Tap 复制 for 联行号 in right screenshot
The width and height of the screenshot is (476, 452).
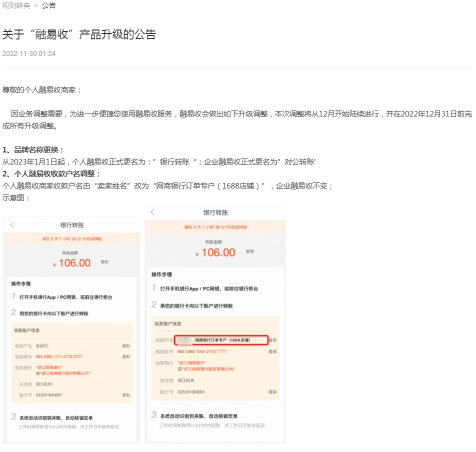tap(272, 392)
